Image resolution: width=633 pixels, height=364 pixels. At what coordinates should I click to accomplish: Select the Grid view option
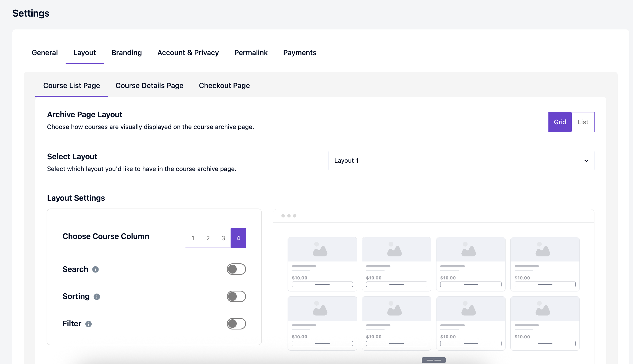560,122
